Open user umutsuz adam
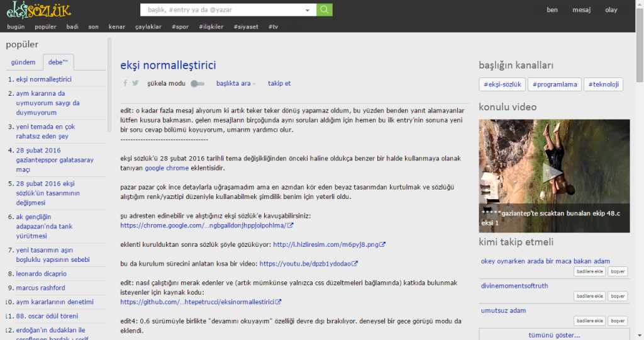This screenshot has height=340, width=644. (x=503, y=310)
